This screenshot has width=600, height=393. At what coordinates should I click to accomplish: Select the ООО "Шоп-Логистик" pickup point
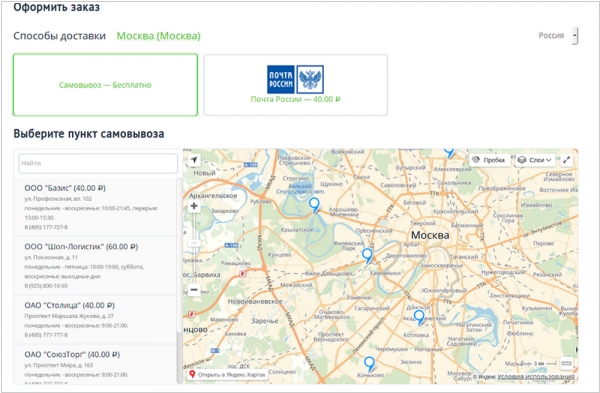click(95, 266)
